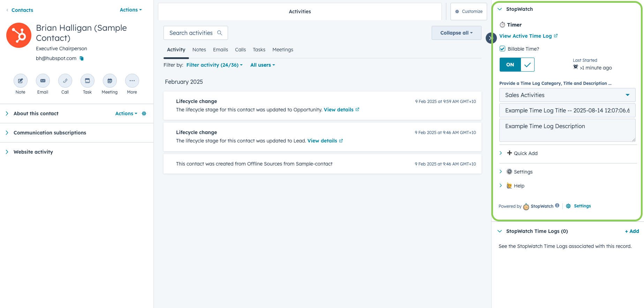Expand the Help section in StopWatch
644x308 pixels.
pos(501,185)
